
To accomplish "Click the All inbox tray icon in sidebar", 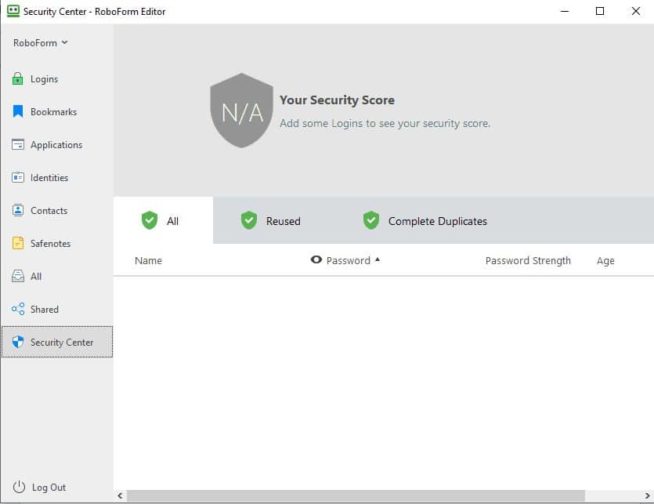I will pyautogui.click(x=18, y=276).
